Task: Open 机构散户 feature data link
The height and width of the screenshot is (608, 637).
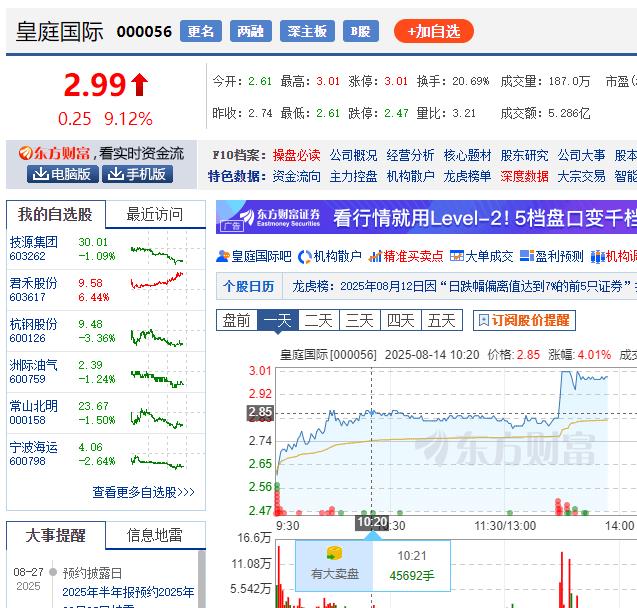Action: click(x=410, y=176)
